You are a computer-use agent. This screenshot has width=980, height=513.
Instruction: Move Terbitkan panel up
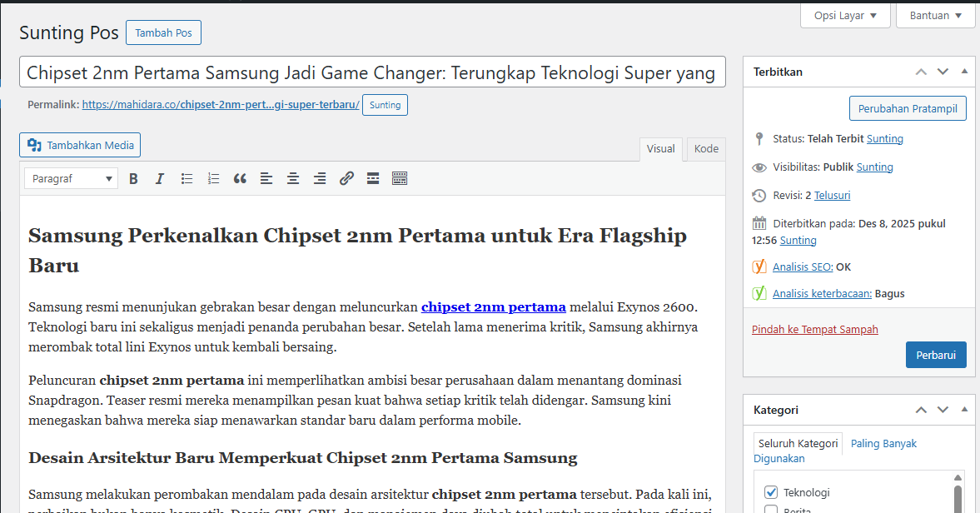921,72
